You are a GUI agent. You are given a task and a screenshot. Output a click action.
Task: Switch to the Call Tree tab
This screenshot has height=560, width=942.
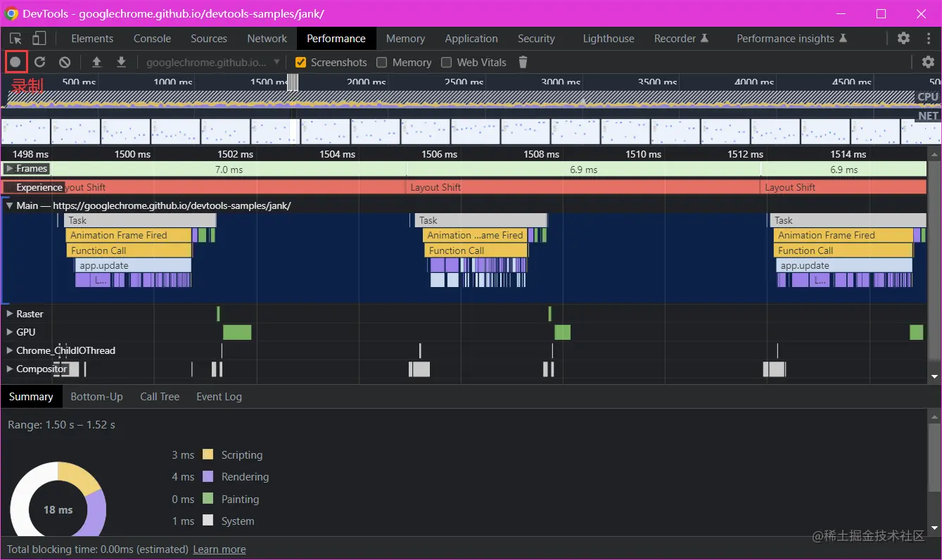tap(160, 397)
